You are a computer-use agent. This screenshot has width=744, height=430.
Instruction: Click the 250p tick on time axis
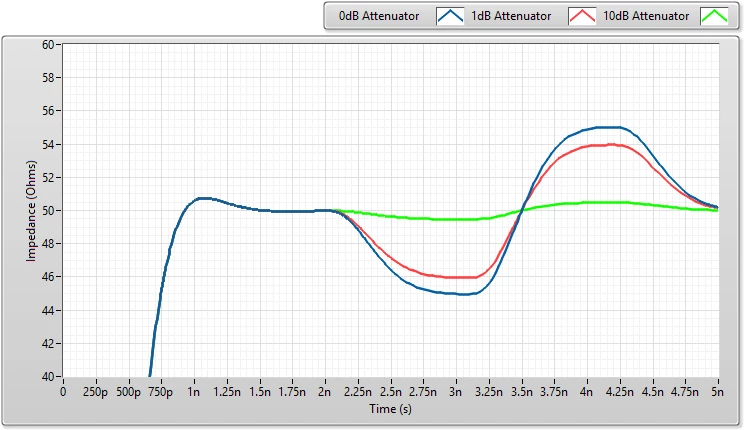95,392
